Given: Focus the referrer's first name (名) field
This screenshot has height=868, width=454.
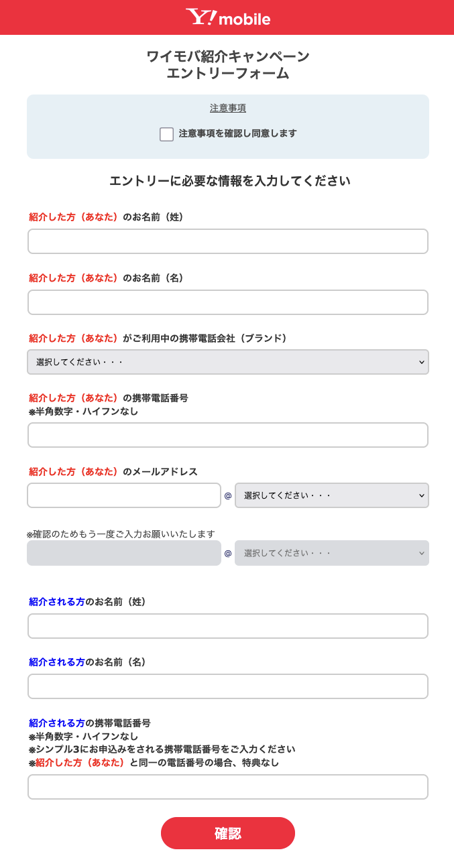Looking at the screenshot, I should pyautogui.click(x=228, y=302).
